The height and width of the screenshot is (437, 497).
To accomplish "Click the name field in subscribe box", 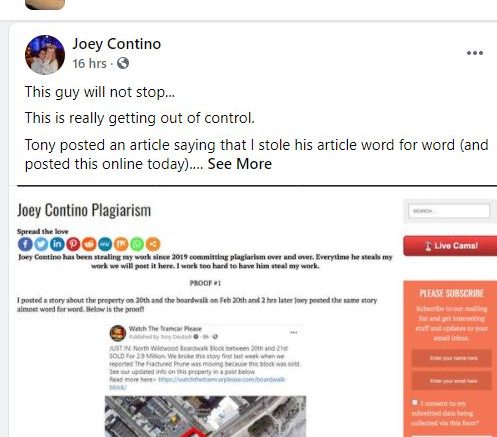I will (452, 358).
